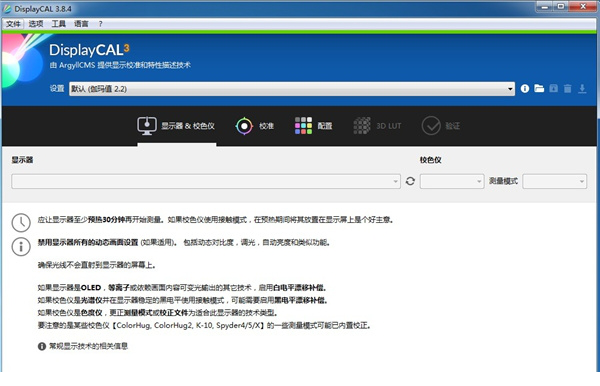
Task: Click the 校色仪 section label
Action: click(x=430, y=160)
